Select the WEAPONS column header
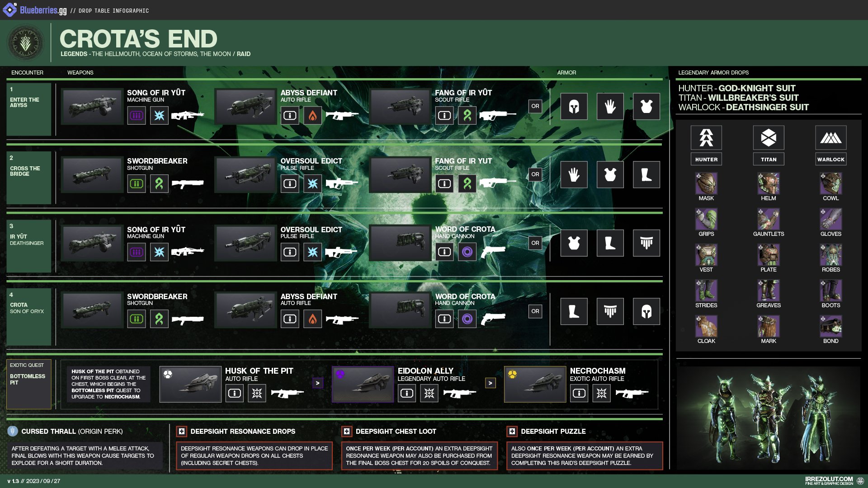 pos(80,72)
